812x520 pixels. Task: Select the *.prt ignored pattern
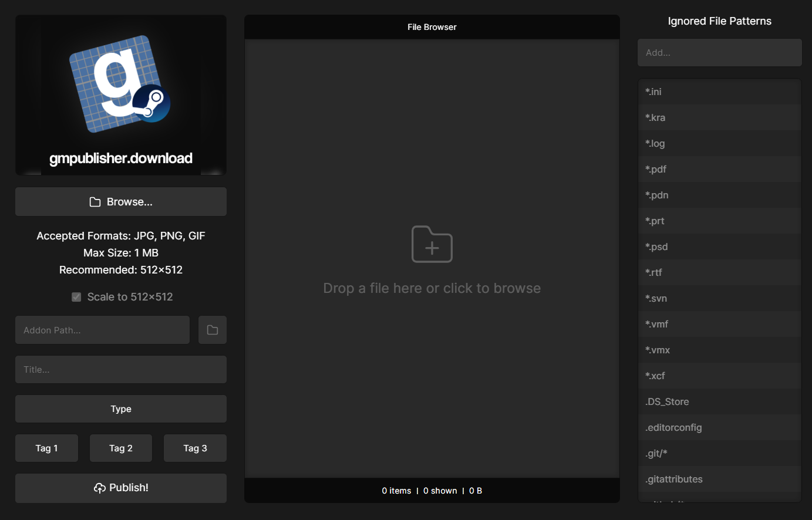pos(720,221)
